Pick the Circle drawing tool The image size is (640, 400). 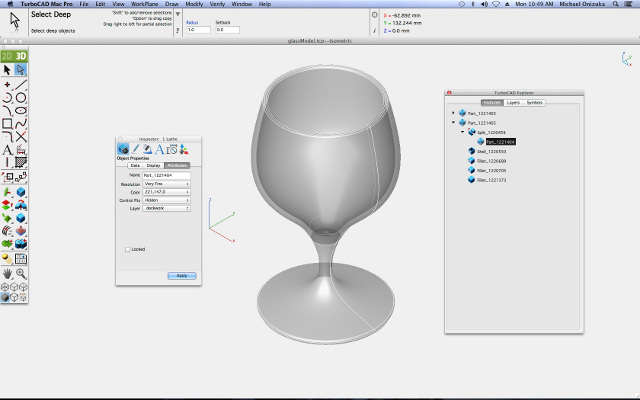pyautogui.click(x=21, y=97)
